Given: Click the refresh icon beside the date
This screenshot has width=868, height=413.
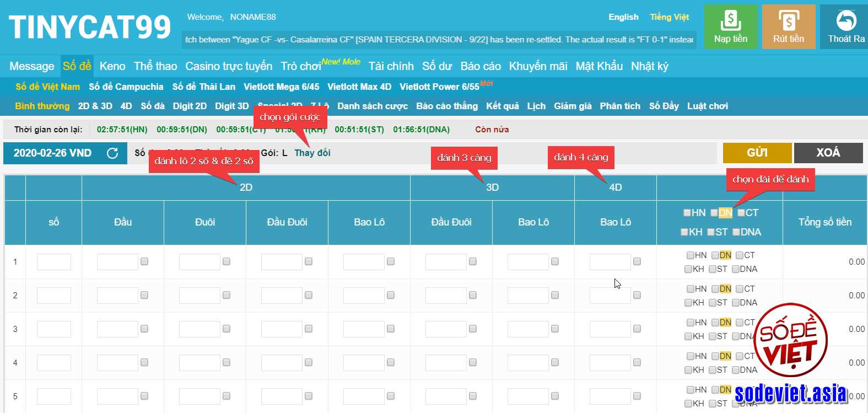Looking at the screenshot, I should pyautogui.click(x=112, y=153).
